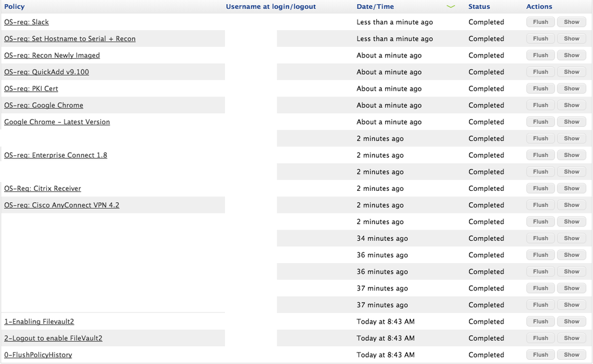Toggle the Date/Time sort arrow
The height and width of the screenshot is (364, 593).
pyautogui.click(x=451, y=7)
